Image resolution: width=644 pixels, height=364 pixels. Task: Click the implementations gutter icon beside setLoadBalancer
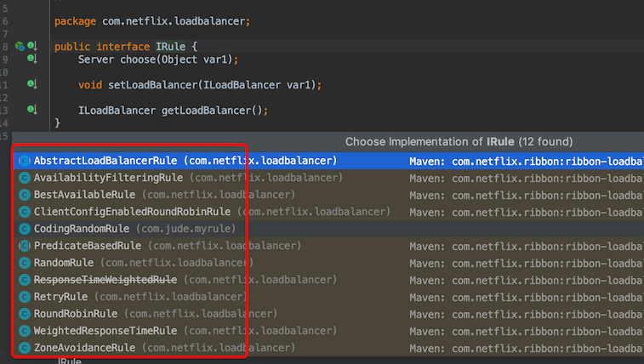pyautogui.click(x=32, y=84)
